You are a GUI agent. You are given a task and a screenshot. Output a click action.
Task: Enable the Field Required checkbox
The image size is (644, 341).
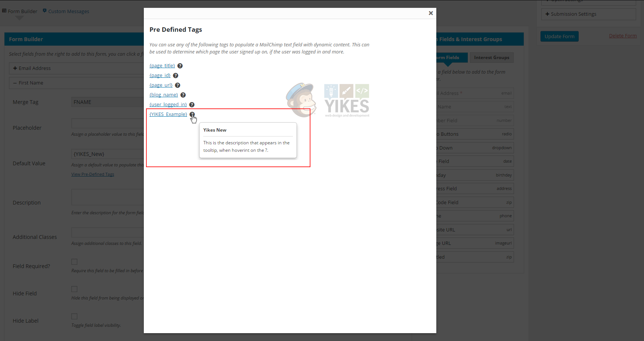pyautogui.click(x=74, y=262)
